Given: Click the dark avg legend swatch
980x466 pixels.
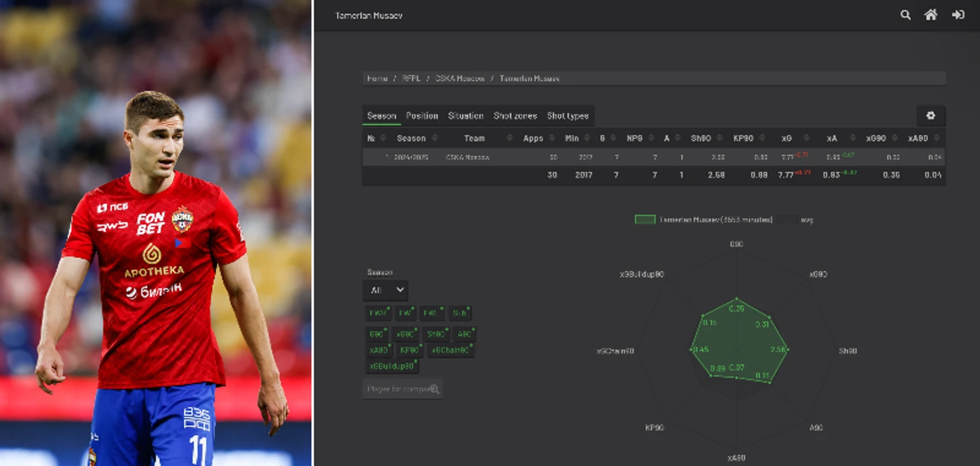Looking at the screenshot, I should (x=788, y=220).
